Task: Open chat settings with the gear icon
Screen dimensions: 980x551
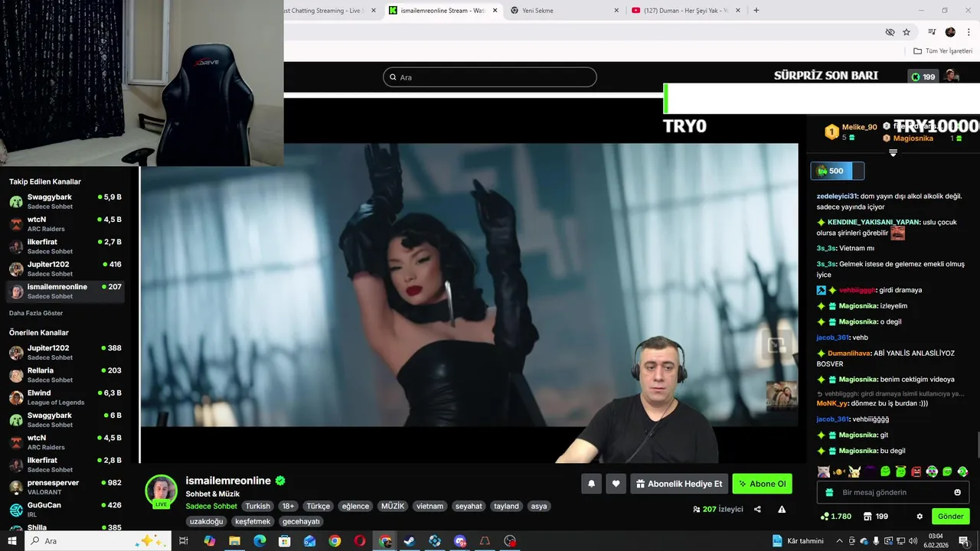Action: (920, 516)
